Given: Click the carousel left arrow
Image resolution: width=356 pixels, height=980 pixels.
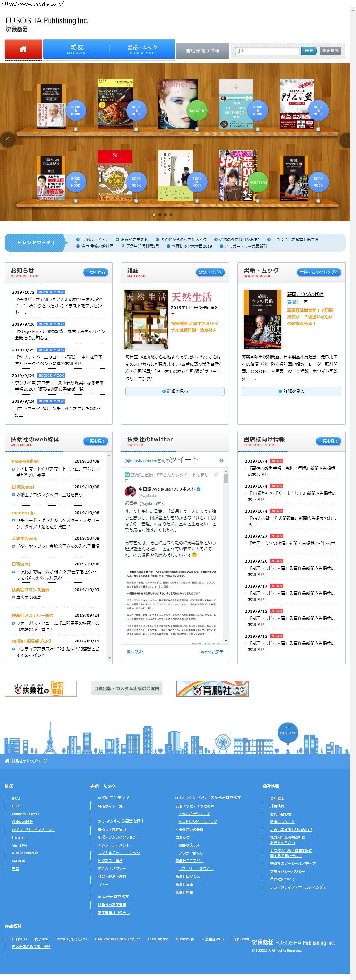Looking at the screenshot, I should click(7, 140).
